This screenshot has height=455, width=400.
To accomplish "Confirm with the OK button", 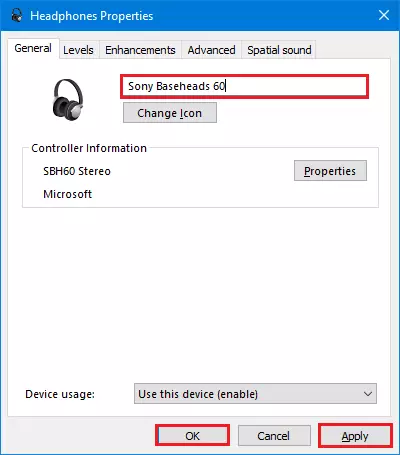I will [x=193, y=436].
